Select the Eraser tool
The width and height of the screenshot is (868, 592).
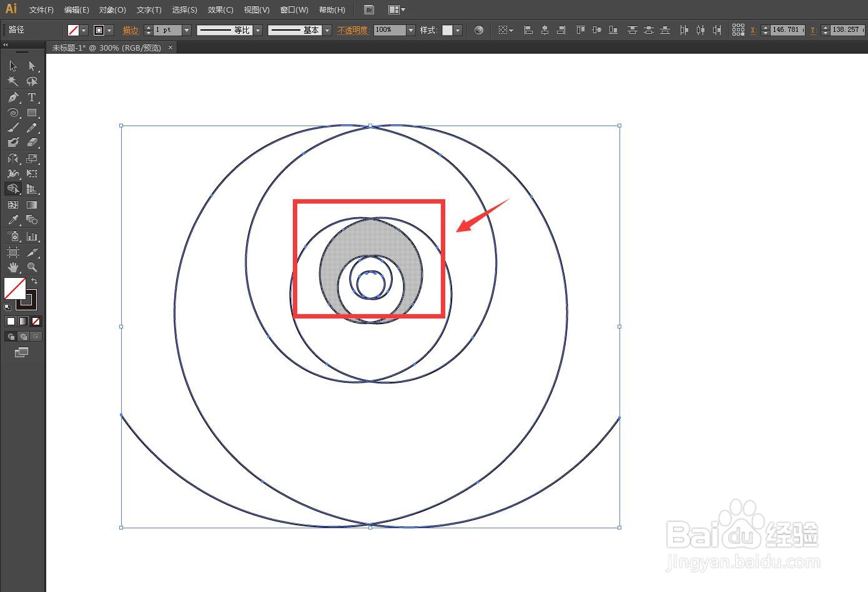[x=32, y=143]
